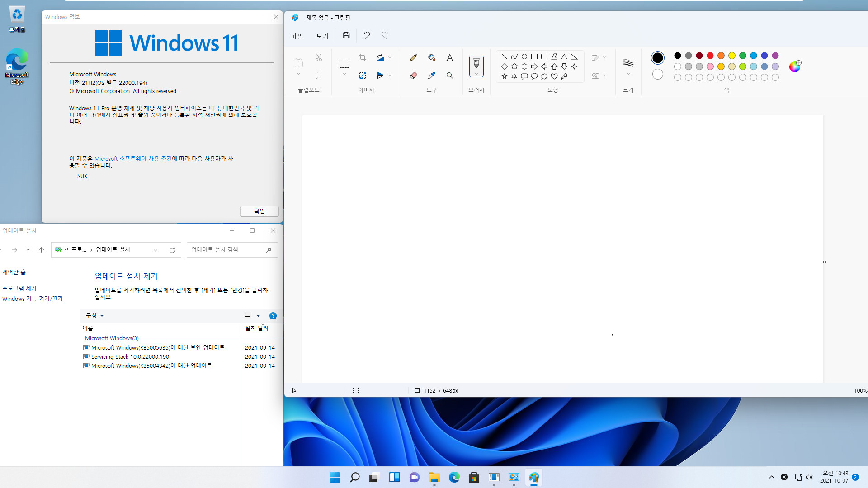Open the taskbar Search icon
The height and width of the screenshot is (488, 868).
355,477
